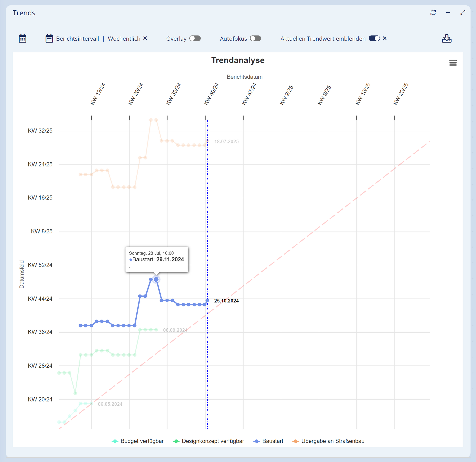This screenshot has height=462, width=476.
Task: Remove the Wöchentlich interval filter
Action: point(145,38)
